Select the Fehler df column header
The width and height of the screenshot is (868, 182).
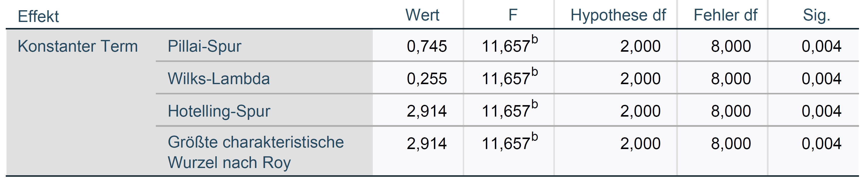pyautogui.click(x=725, y=15)
